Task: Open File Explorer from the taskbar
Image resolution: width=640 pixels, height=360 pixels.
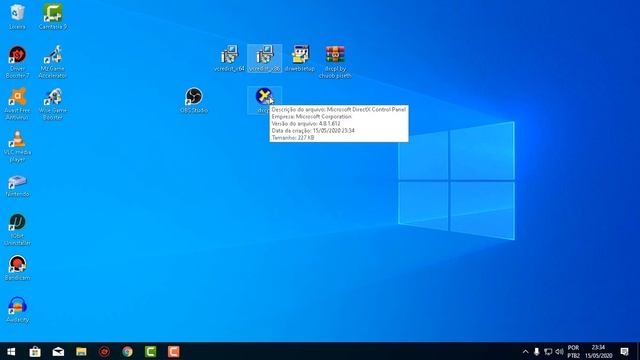Action: click(x=81, y=351)
